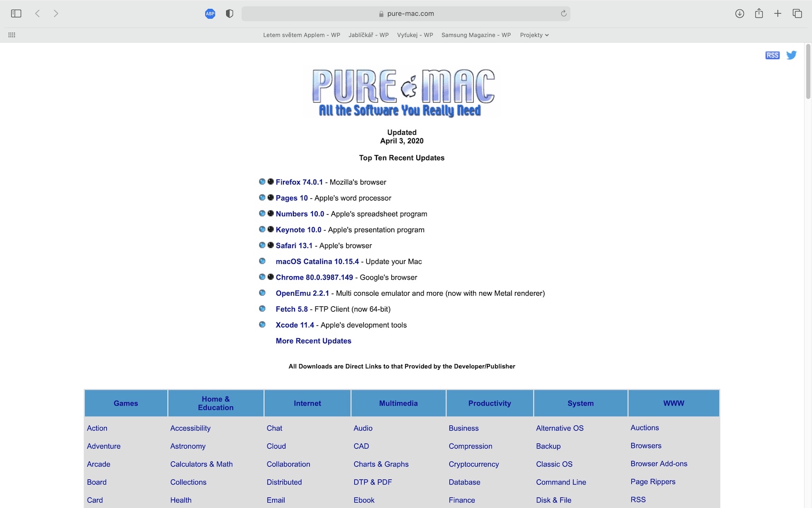Show the downloads icon in the toolbar
This screenshot has width=812, height=508.
[x=740, y=14]
